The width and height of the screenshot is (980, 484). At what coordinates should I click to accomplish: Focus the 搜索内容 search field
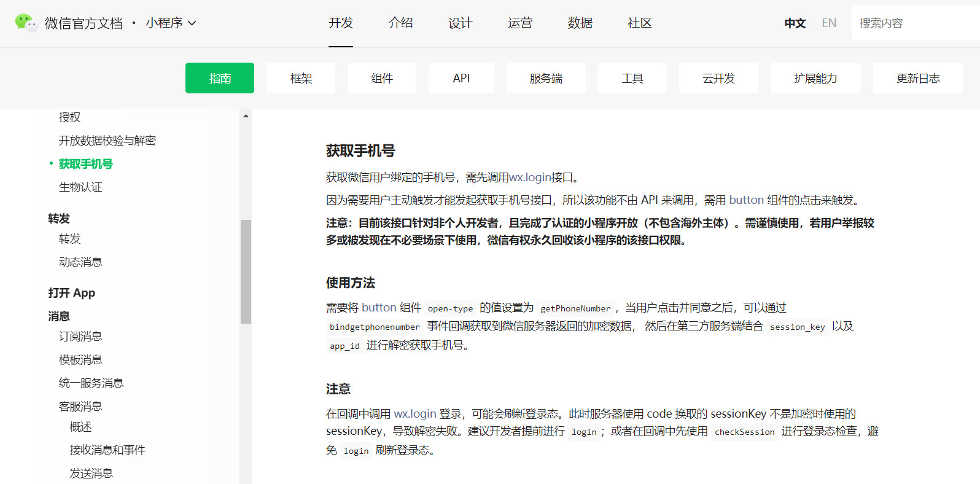tap(915, 23)
